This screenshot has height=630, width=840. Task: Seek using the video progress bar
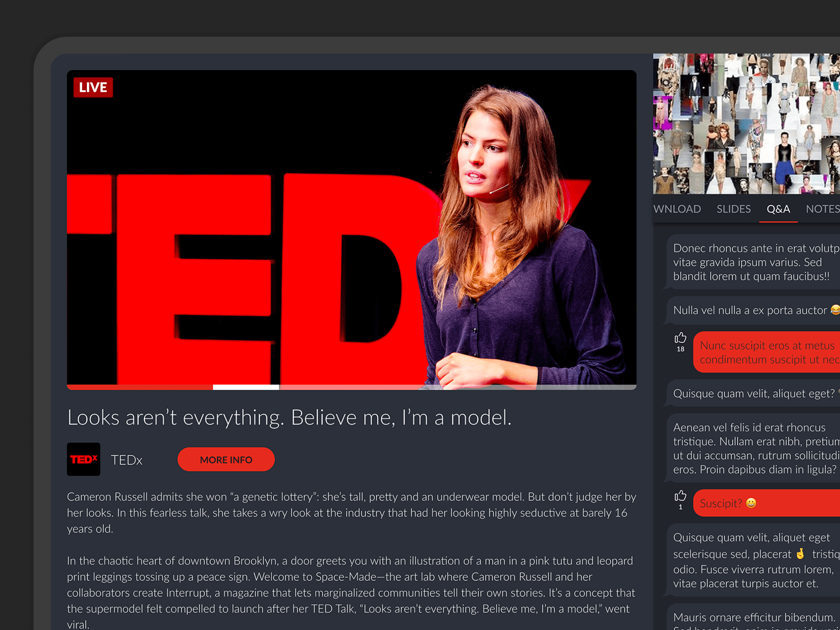click(x=352, y=387)
